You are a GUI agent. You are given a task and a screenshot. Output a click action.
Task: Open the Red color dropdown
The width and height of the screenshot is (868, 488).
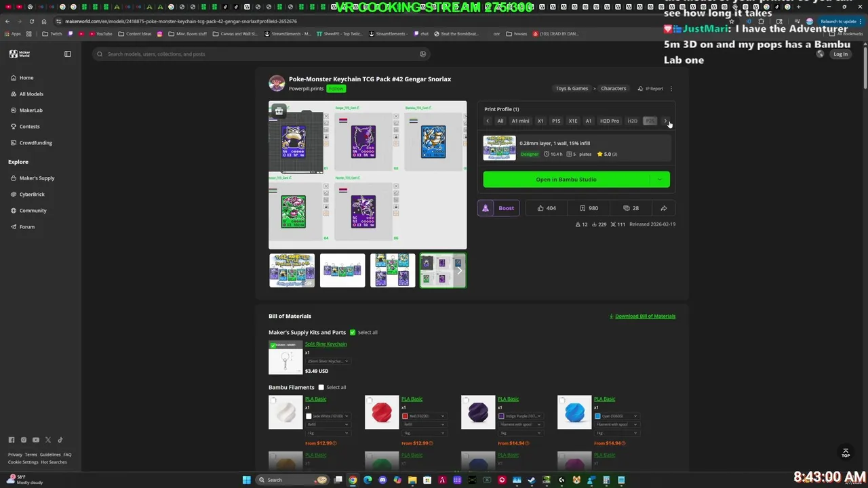(x=424, y=416)
